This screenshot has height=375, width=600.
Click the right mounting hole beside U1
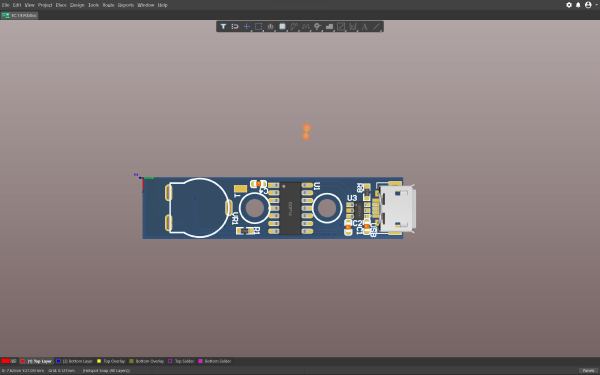(327, 208)
